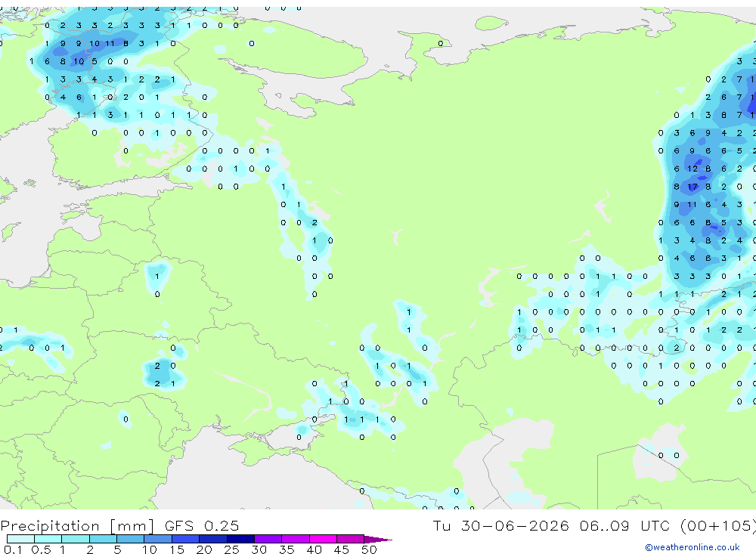
Task: Click the legend scale label "30"
Action: (x=259, y=549)
